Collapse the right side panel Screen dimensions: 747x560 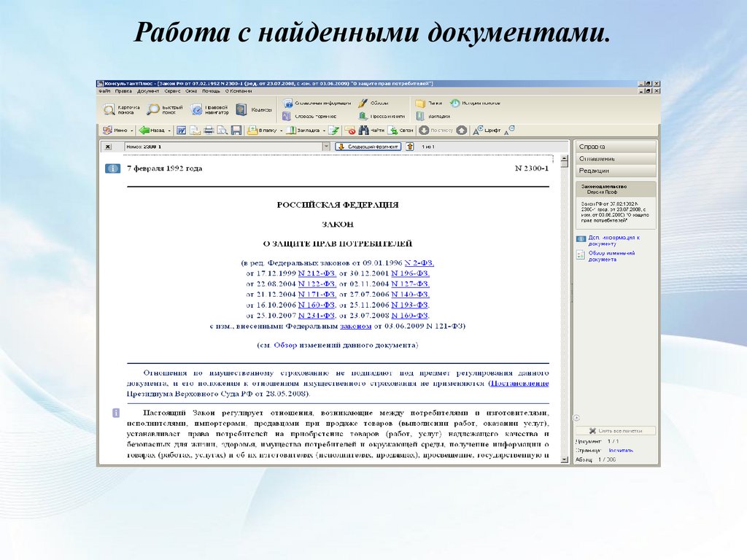pos(576,418)
